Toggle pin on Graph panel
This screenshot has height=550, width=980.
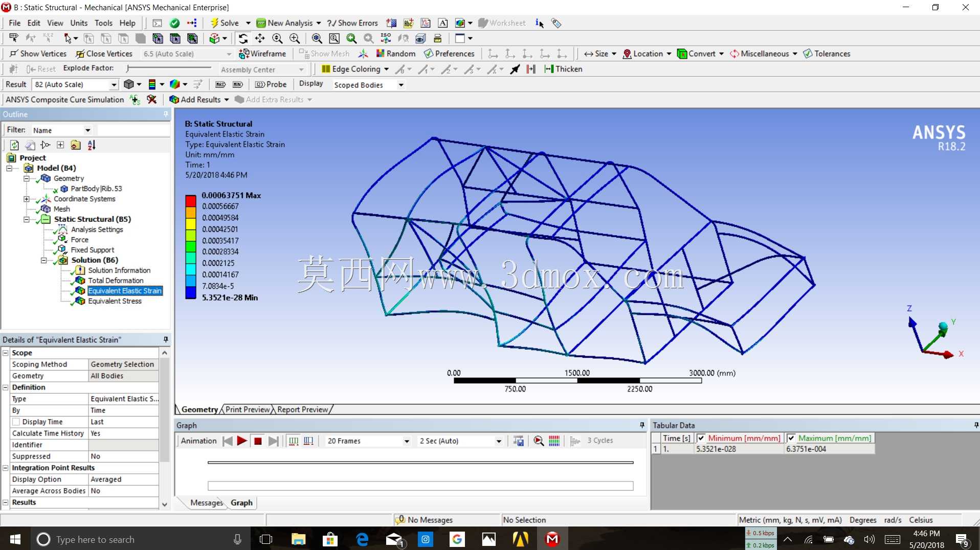(x=642, y=425)
